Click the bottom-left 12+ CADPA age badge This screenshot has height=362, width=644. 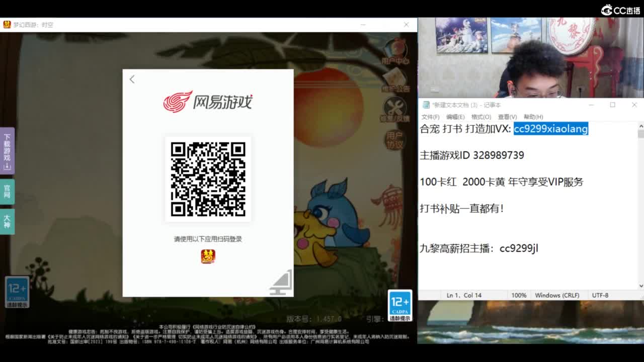17,292
